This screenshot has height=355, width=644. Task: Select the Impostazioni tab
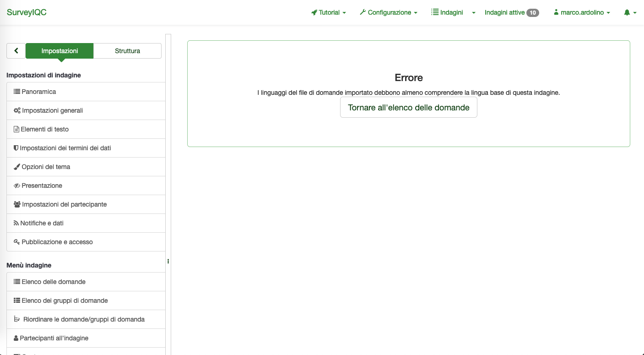tap(60, 51)
